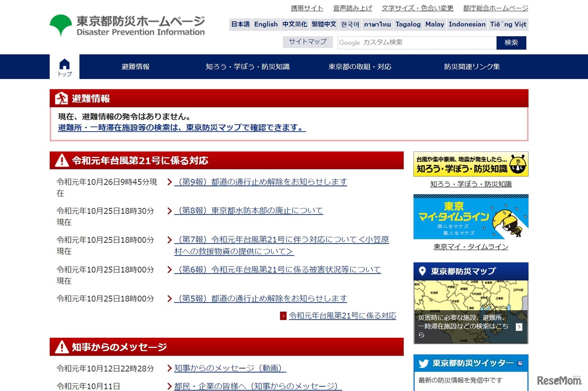This screenshot has height=391, width=588.
Task: Click the 令和元年10月25日18時30分現在 timestamp
Action: 106,217
